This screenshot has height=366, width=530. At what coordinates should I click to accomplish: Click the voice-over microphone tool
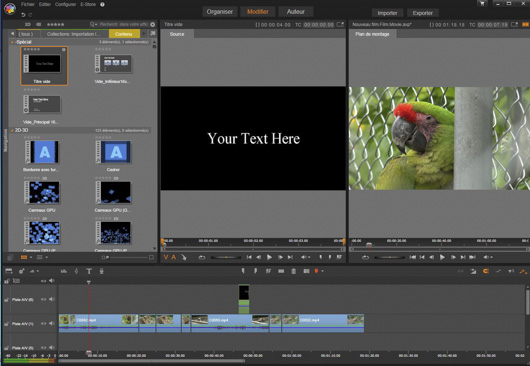click(101, 271)
